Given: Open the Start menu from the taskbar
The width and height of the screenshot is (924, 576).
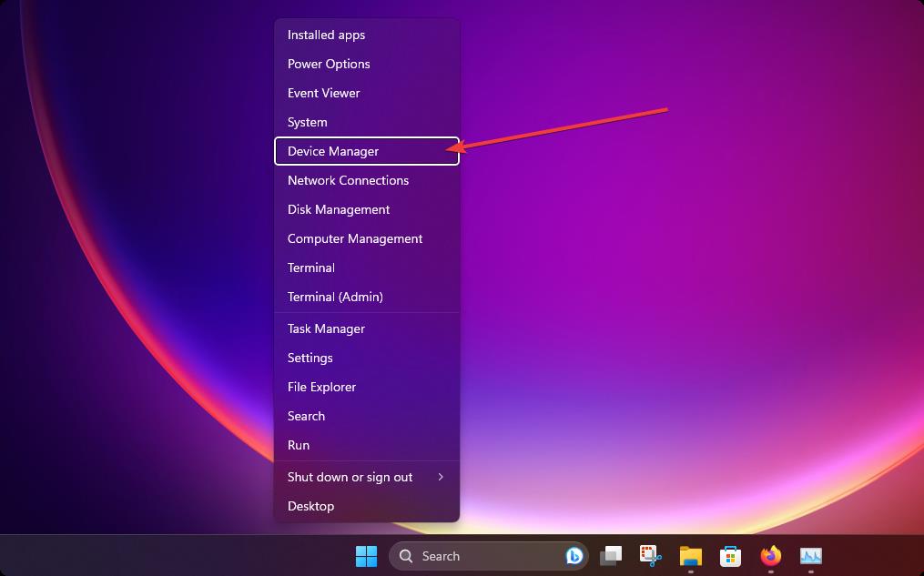Looking at the screenshot, I should (366, 555).
